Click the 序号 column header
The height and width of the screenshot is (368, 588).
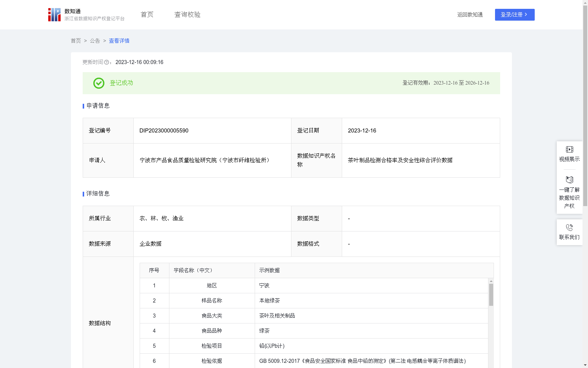[154, 270]
